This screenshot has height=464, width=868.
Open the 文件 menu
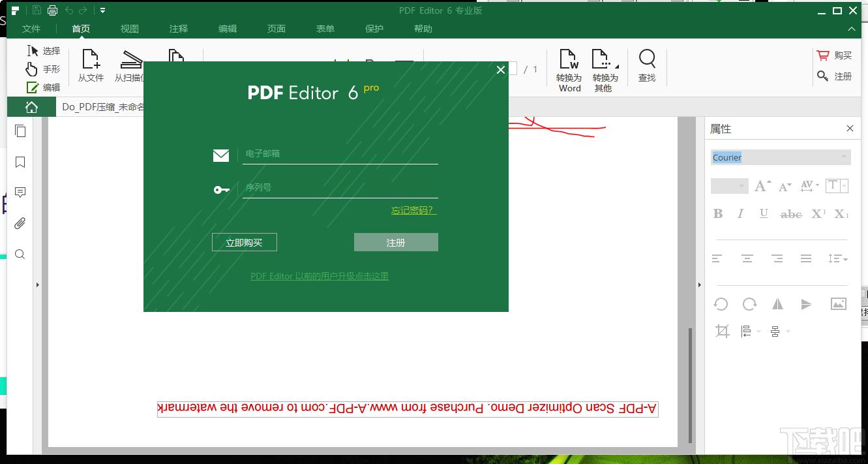[x=31, y=29]
